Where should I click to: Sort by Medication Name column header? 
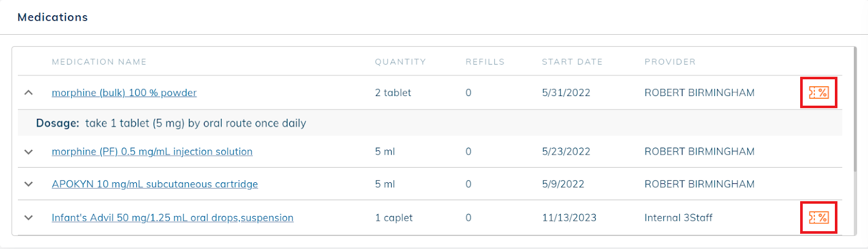coord(99,62)
